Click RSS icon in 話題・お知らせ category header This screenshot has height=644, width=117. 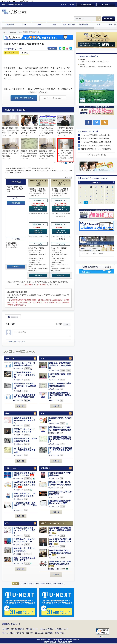(x=35, y=468)
